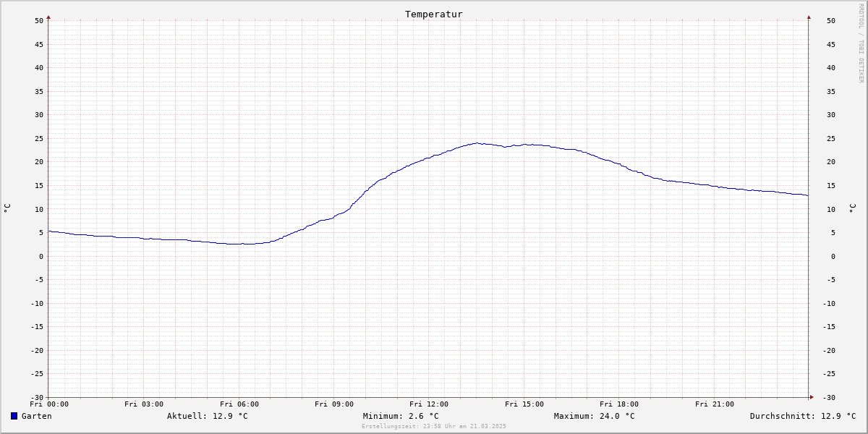Select the Maximum: 24.0 °C value
Viewport: 868px width, 434px height.
pyautogui.click(x=595, y=416)
